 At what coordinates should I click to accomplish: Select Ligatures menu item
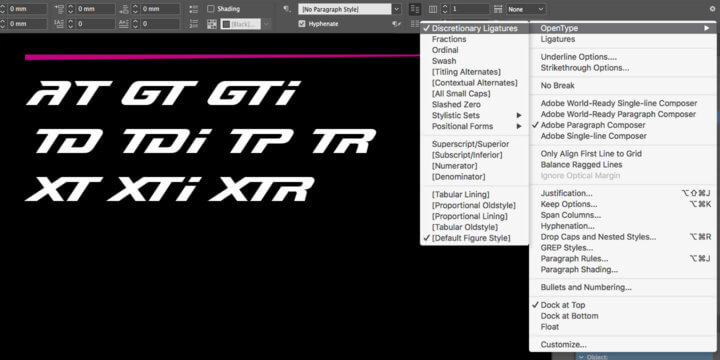pos(623,39)
